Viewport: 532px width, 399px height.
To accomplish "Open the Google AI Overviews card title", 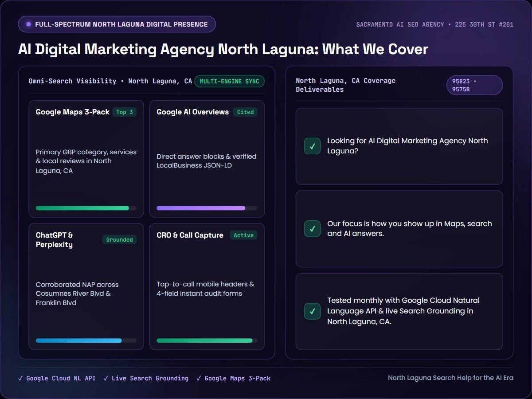I will pyautogui.click(x=193, y=112).
